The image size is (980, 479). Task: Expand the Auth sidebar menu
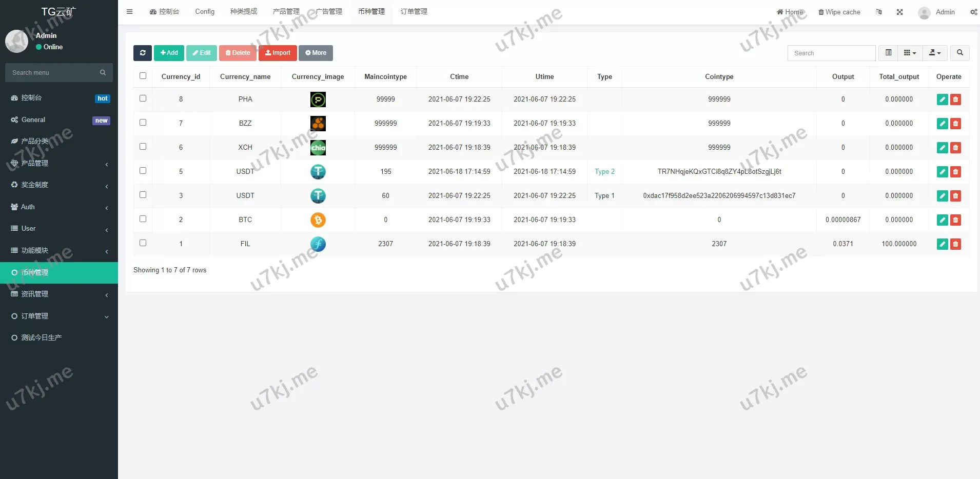click(x=59, y=207)
